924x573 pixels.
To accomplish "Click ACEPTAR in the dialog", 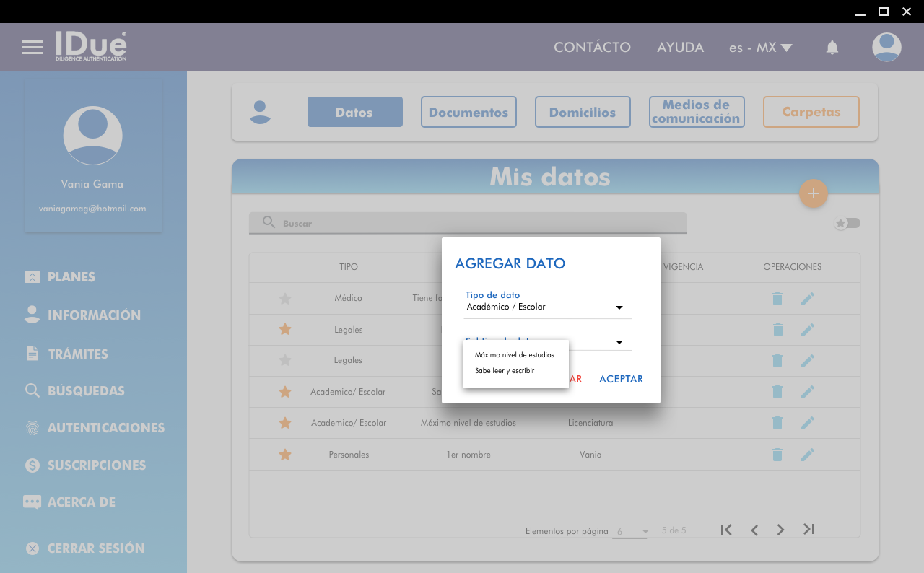I will (621, 379).
